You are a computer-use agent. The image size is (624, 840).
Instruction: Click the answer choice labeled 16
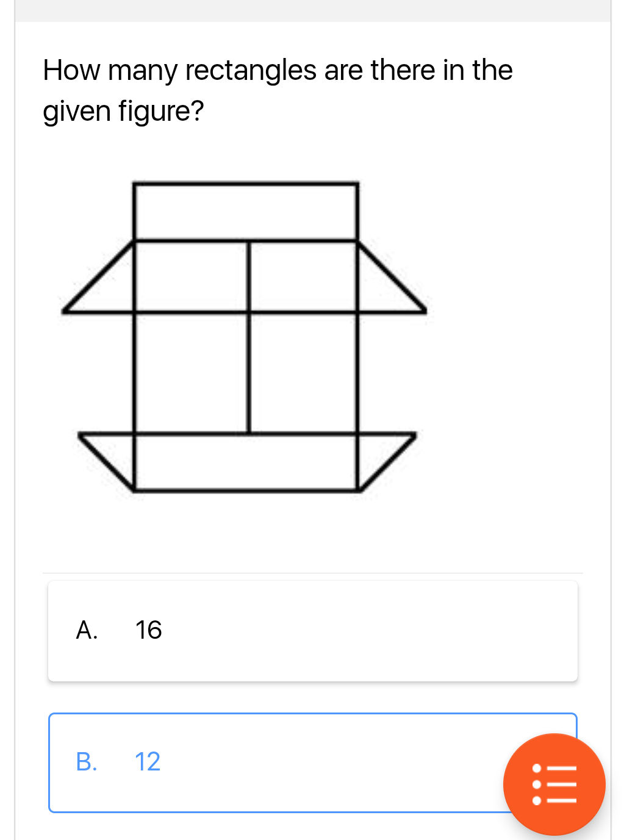pyautogui.click(x=148, y=630)
